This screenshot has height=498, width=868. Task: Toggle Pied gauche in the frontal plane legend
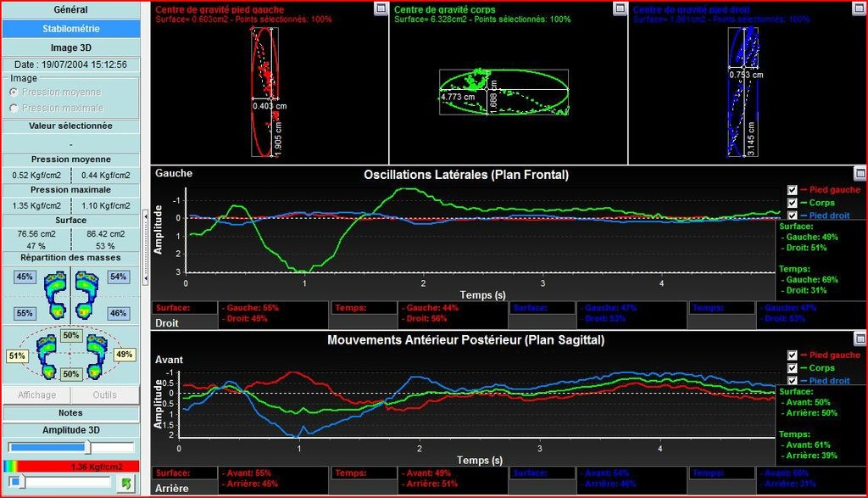[793, 190]
